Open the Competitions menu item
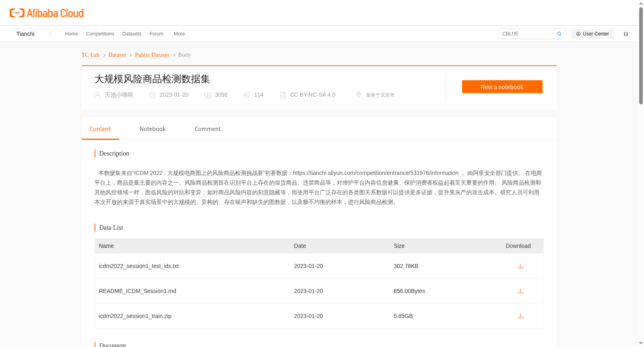This screenshot has height=347, width=644. tap(100, 34)
